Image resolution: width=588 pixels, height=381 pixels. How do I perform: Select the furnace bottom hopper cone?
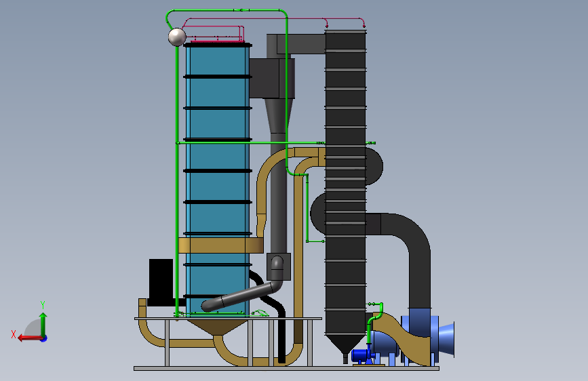point(217,327)
